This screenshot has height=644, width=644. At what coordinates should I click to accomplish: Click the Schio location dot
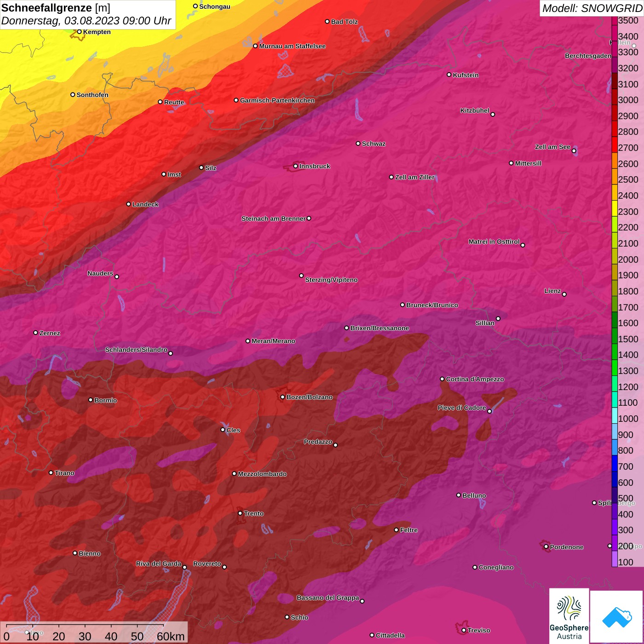pyautogui.click(x=287, y=617)
